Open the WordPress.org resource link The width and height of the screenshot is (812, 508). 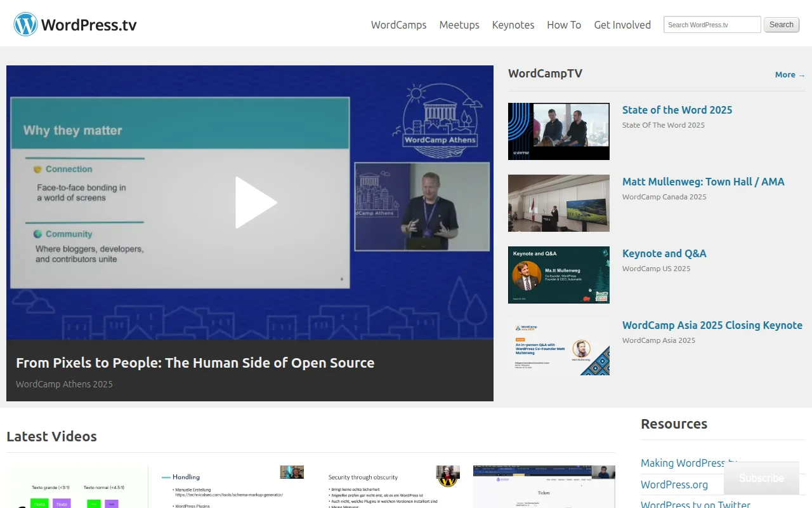point(674,485)
